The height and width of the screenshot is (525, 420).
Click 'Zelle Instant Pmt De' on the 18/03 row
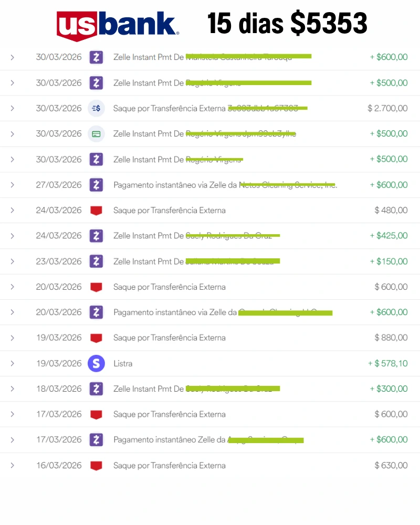[x=149, y=388]
